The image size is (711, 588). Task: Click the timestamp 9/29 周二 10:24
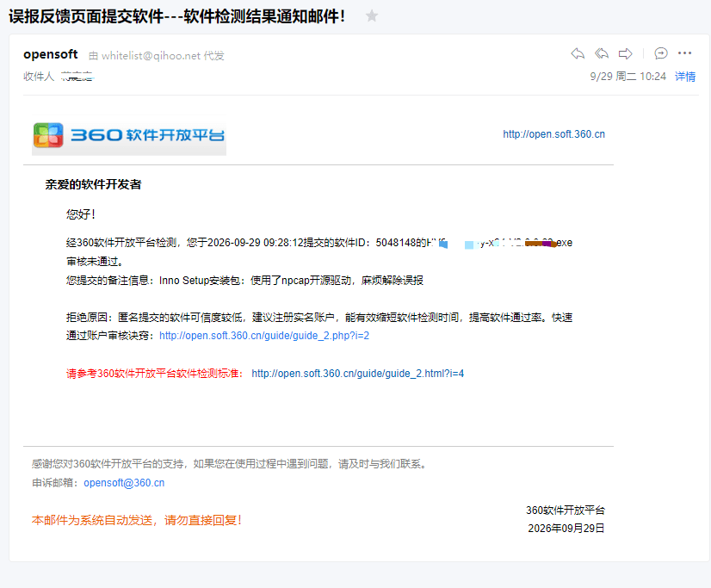628,76
